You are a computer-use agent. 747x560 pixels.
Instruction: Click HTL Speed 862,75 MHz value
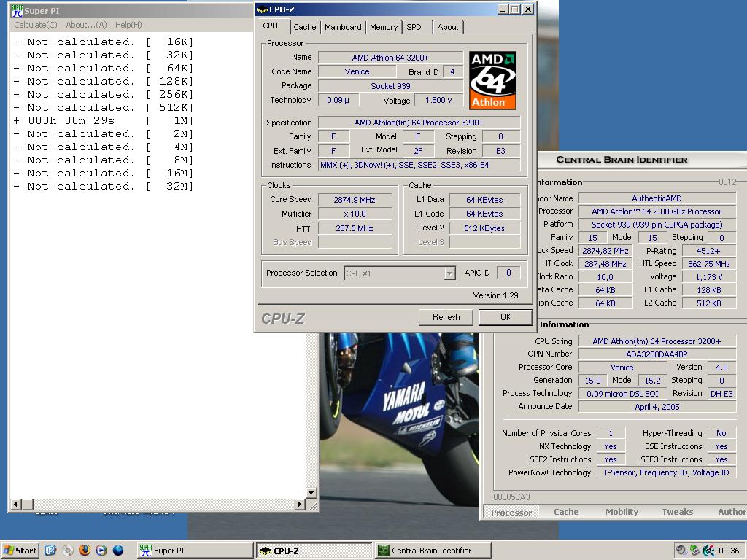(708, 264)
